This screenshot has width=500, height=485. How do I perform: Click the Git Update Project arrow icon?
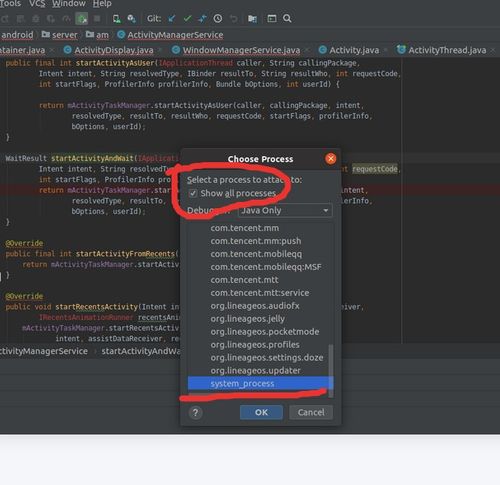172,19
